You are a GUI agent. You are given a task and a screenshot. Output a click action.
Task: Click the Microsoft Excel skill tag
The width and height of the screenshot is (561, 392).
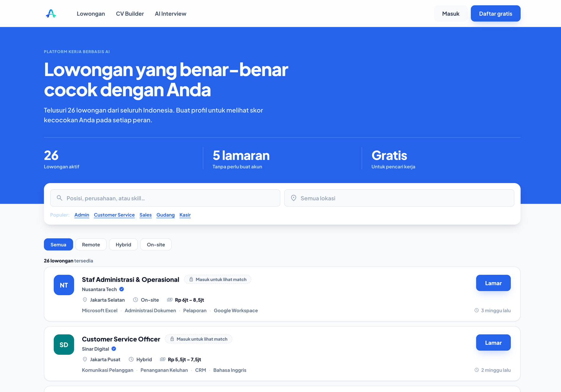pos(100,311)
